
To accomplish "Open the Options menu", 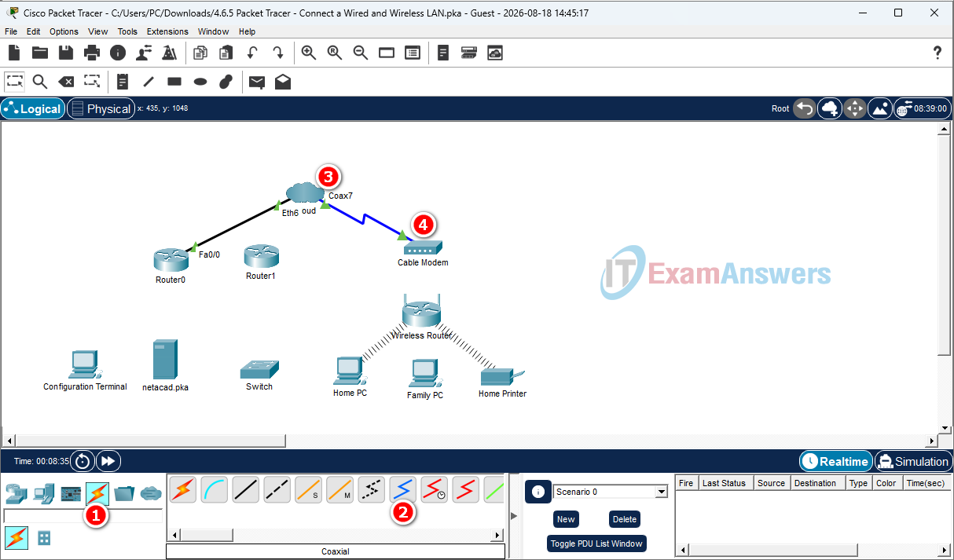I will click(64, 31).
